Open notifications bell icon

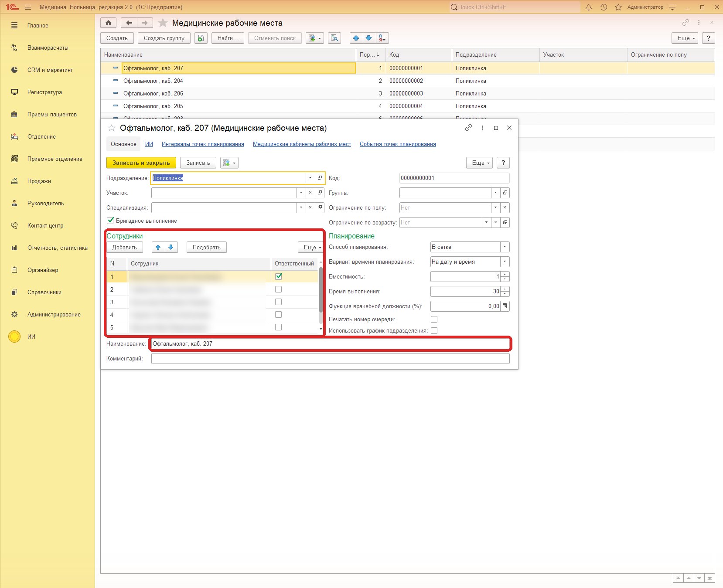[589, 7]
